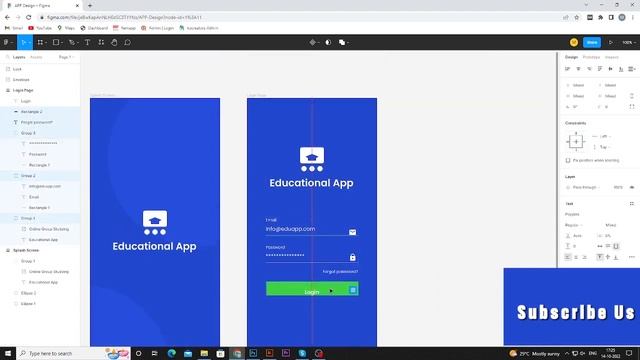Click the font family Poppins field
Viewport: 640px width, 360px height.
click(x=572, y=214)
